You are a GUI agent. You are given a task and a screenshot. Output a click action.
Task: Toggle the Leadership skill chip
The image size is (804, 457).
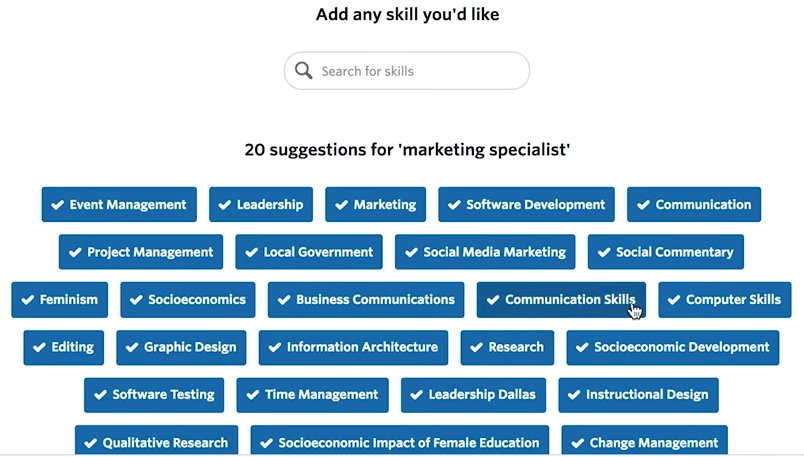261,205
